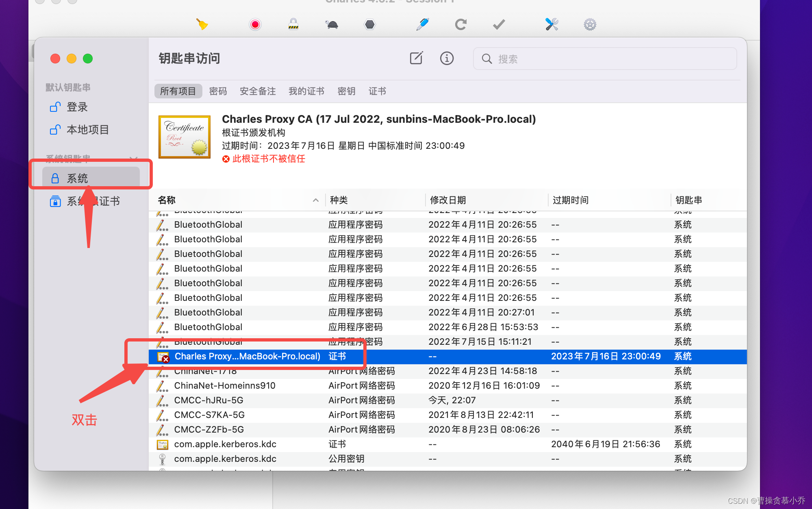Toggle the turtle throttling icon
The image size is (812, 509).
pyautogui.click(x=332, y=25)
